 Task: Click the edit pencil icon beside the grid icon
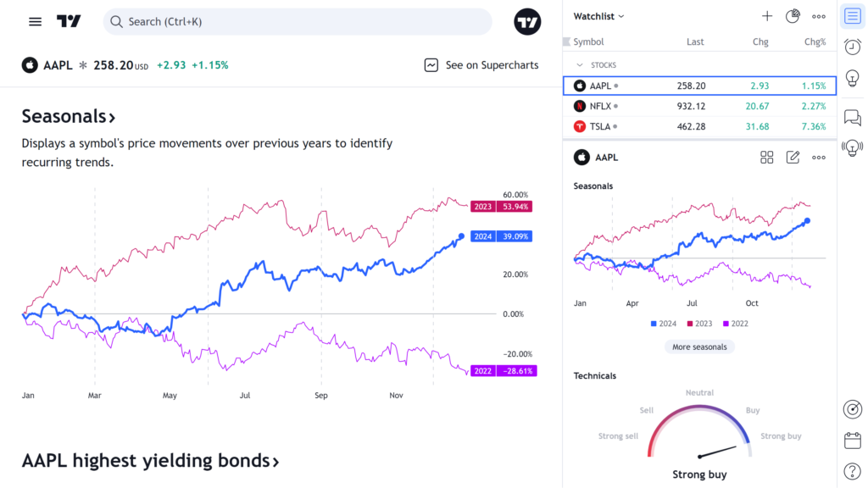[x=793, y=157]
